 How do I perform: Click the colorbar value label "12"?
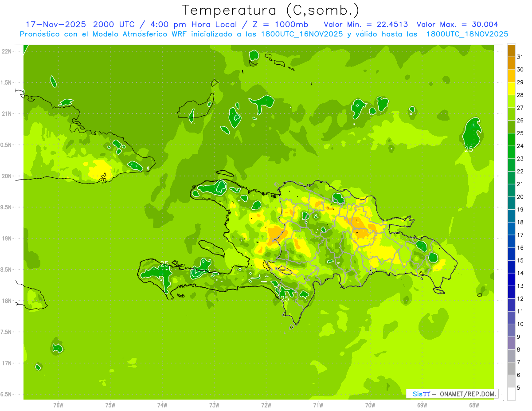[520, 299]
